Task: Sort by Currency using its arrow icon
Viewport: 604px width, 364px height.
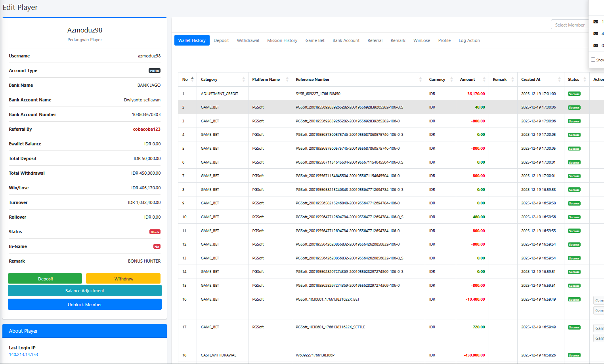Action: point(451,79)
